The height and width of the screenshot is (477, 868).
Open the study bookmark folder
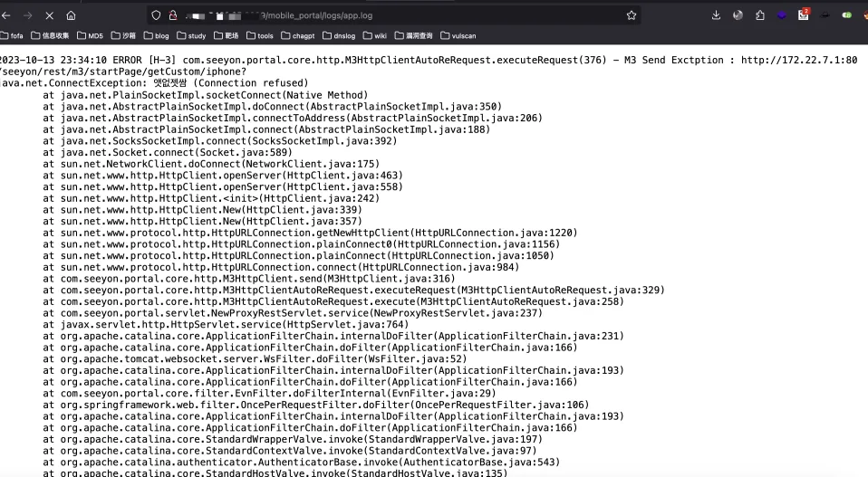pos(191,36)
